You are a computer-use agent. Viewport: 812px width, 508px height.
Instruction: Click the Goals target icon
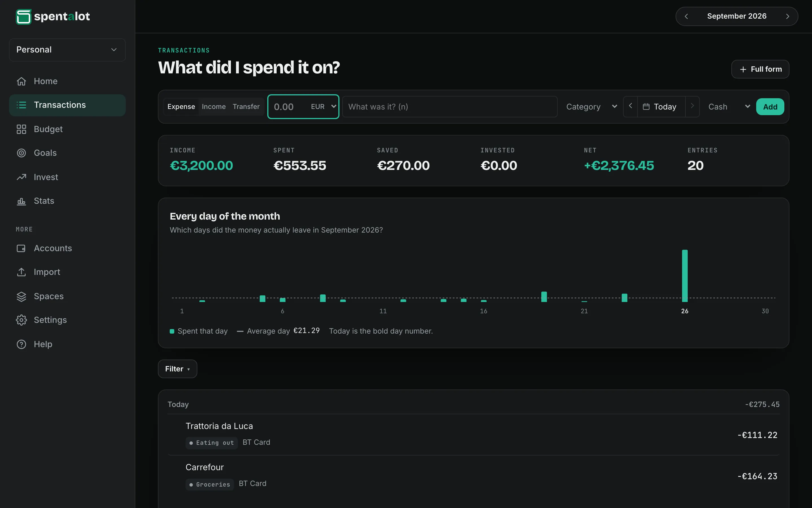21,153
